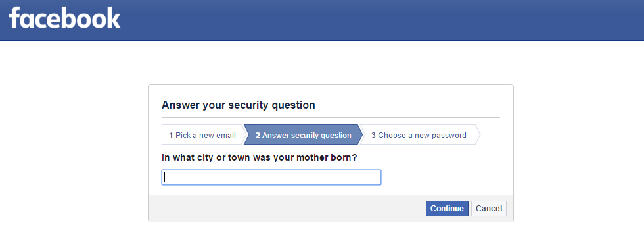Click the blue Continue button
This screenshot has height=248, width=644.
pos(447,209)
